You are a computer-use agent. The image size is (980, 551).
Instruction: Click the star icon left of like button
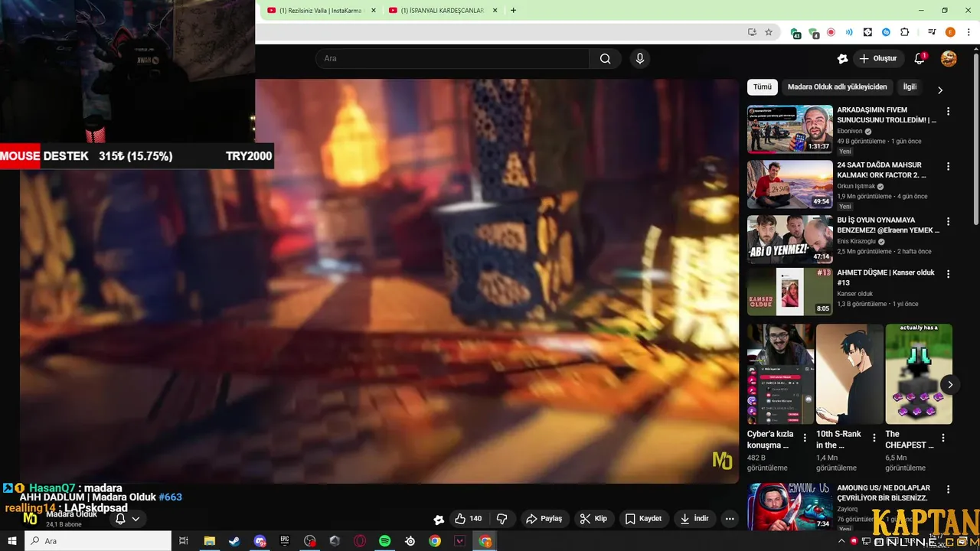(439, 519)
